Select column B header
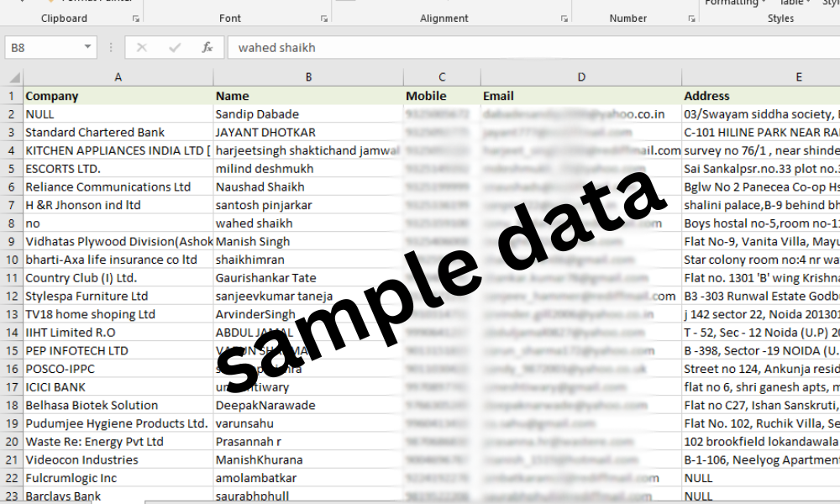The image size is (840, 504). (308, 77)
